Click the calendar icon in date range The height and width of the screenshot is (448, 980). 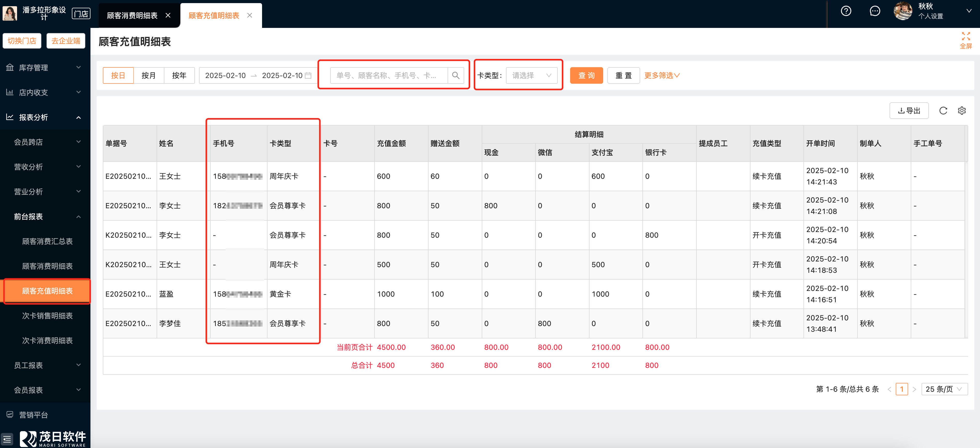click(308, 75)
